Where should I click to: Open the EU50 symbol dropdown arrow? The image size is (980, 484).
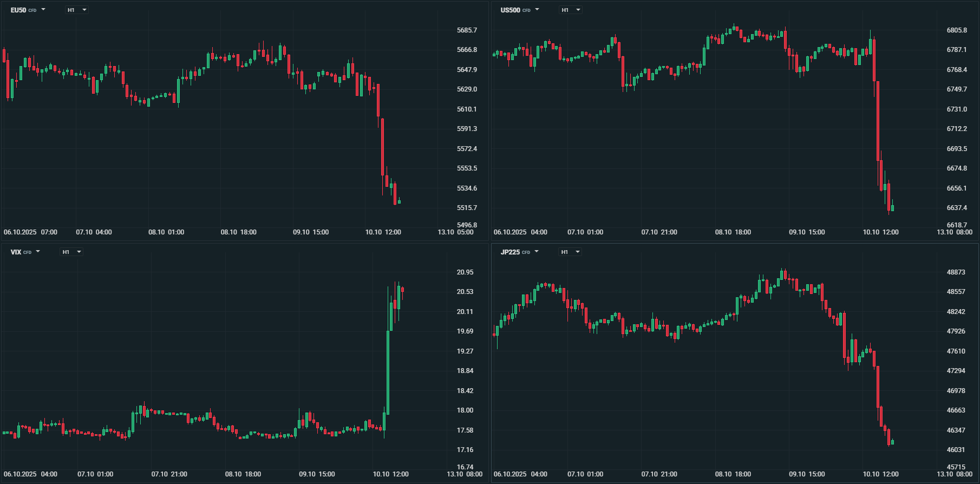[x=43, y=10]
